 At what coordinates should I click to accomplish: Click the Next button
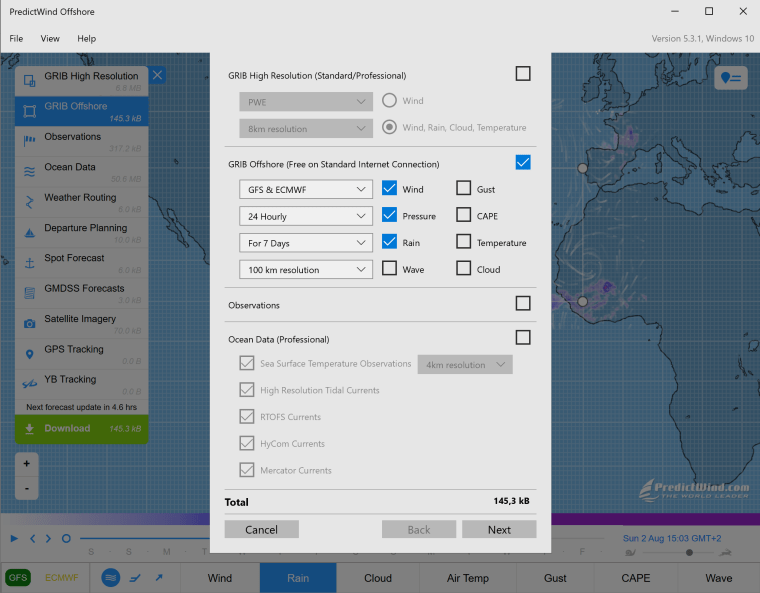point(499,530)
